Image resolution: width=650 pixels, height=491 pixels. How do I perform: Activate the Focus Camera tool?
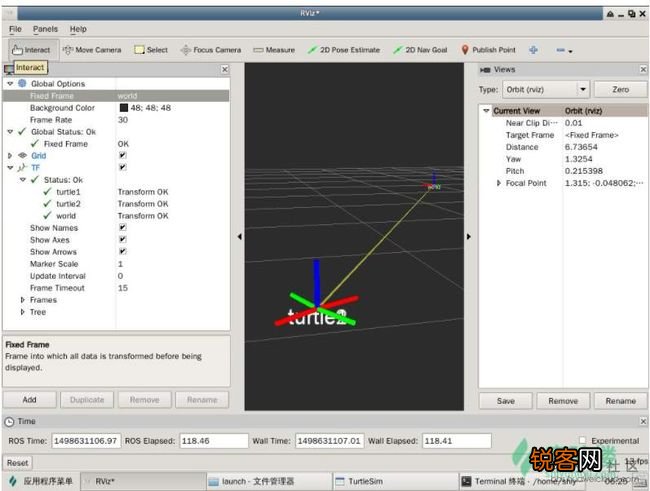coord(211,50)
